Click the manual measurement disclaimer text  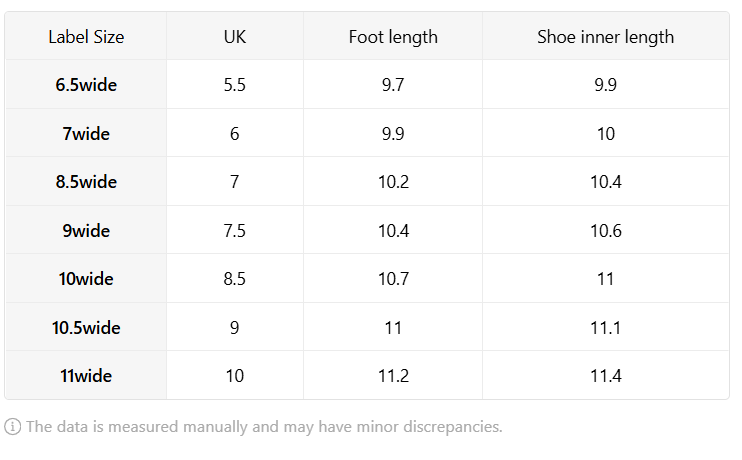click(264, 427)
